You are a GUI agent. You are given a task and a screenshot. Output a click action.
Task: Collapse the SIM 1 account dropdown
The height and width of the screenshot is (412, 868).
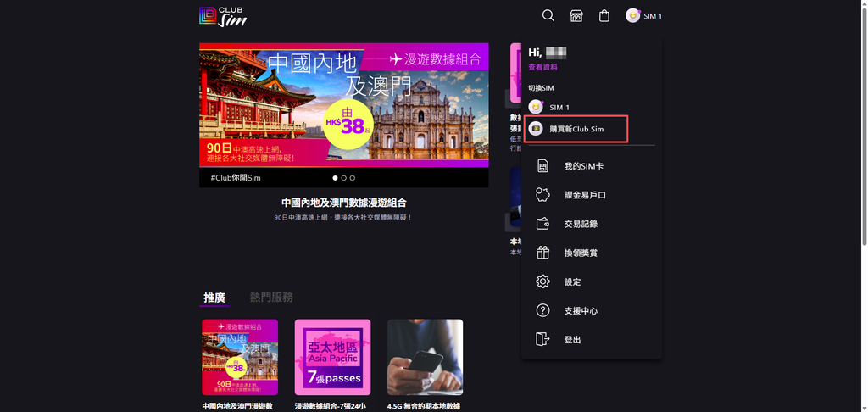[x=644, y=16]
